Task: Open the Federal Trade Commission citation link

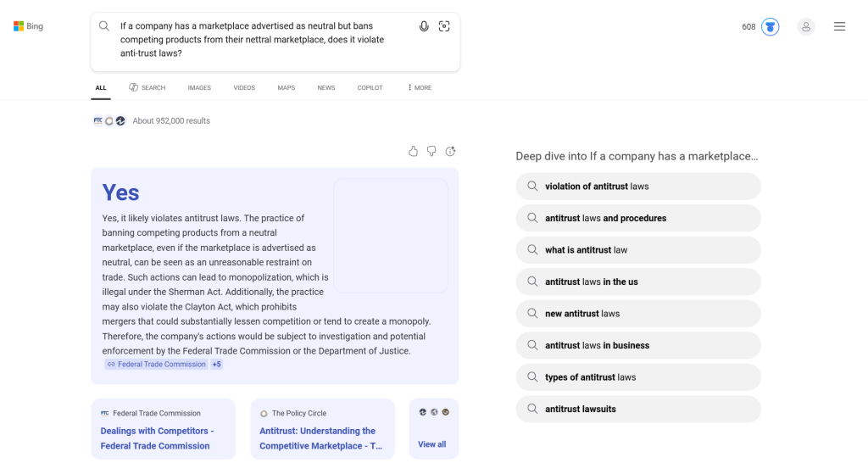Action: pyautogui.click(x=156, y=365)
